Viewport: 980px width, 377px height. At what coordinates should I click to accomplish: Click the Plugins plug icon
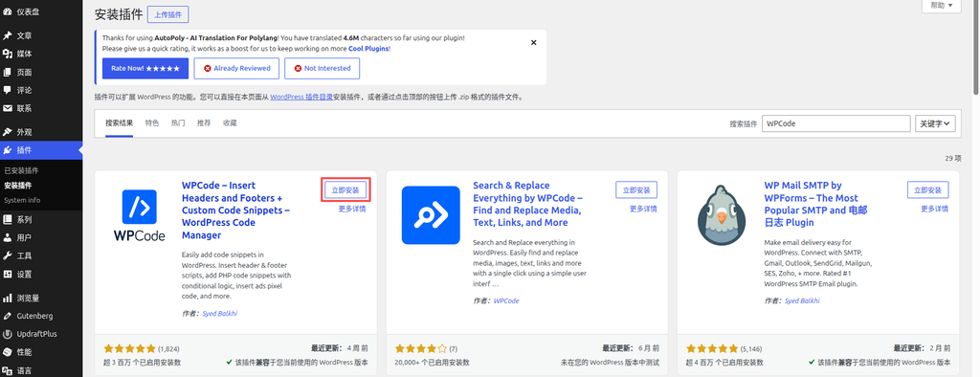pyautogui.click(x=8, y=150)
